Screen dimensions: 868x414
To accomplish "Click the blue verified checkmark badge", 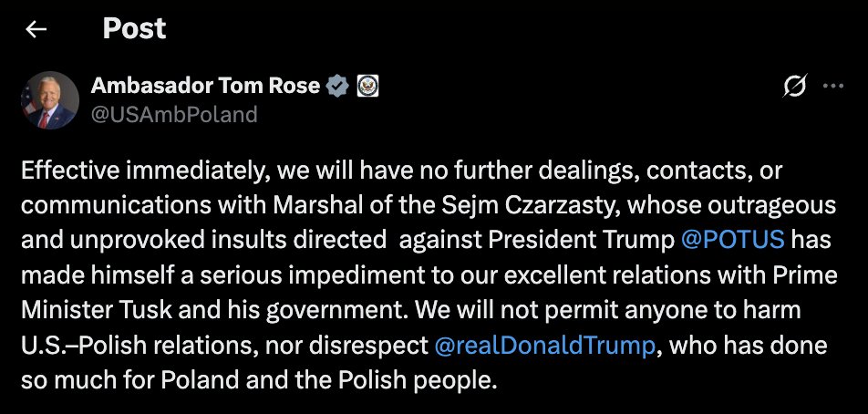I will (x=338, y=87).
